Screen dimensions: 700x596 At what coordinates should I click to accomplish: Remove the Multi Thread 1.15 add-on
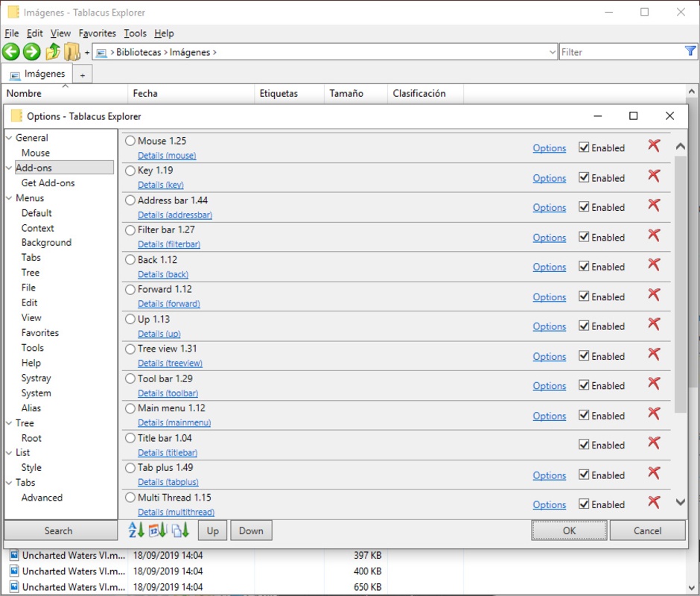(654, 502)
